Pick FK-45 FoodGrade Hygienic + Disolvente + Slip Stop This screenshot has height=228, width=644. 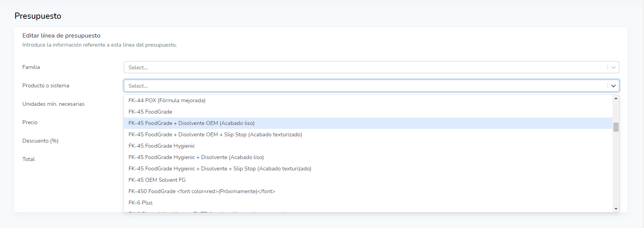[220, 169]
